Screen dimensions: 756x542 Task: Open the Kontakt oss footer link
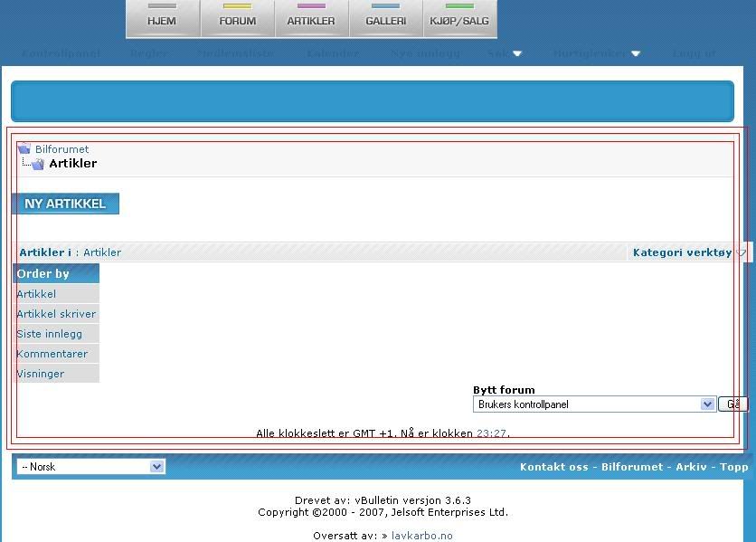tap(554, 467)
